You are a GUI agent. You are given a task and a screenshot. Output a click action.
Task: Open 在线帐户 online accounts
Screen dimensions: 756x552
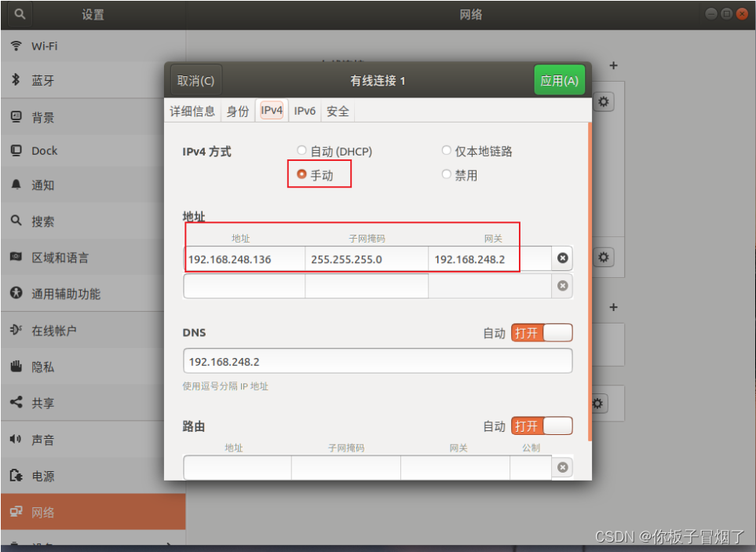[x=93, y=331]
